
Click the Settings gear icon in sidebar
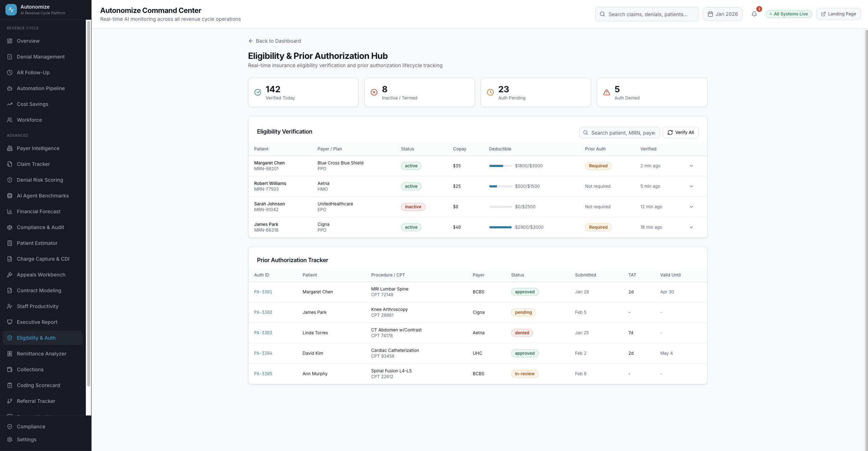(10, 440)
